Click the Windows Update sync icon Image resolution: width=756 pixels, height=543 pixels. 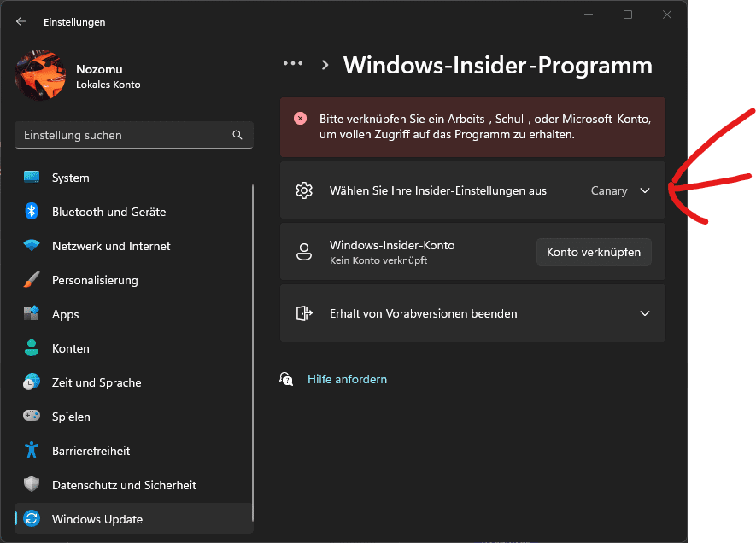tap(32, 518)
